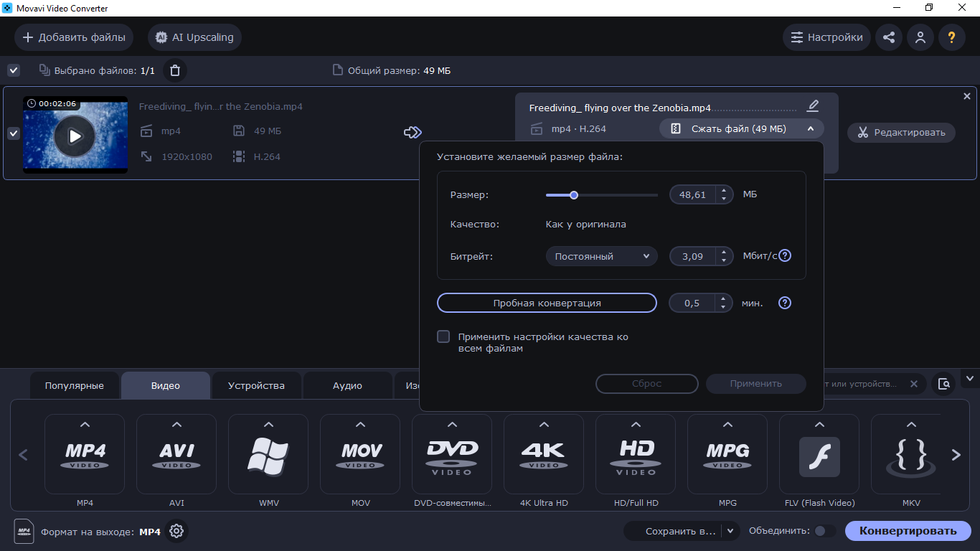The image size is (980, 551).
Task: Select the FLV Flash Video format icon
Action: pos(819,454)
